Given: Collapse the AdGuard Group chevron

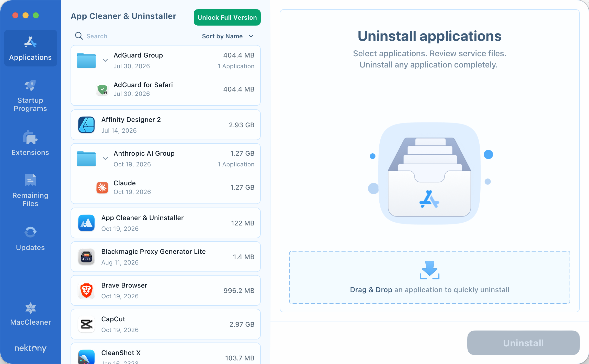Looking at the screenshot, I should click(x=105, y=61).
